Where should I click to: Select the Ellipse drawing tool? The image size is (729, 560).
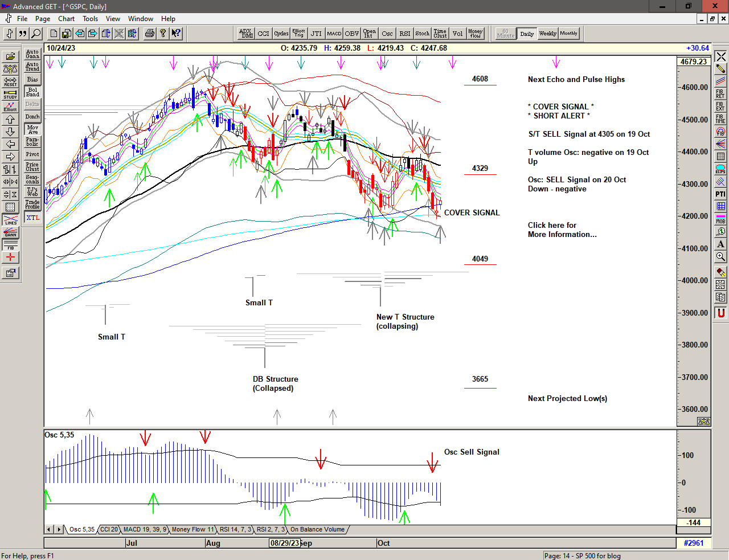[x=720, y=169]
